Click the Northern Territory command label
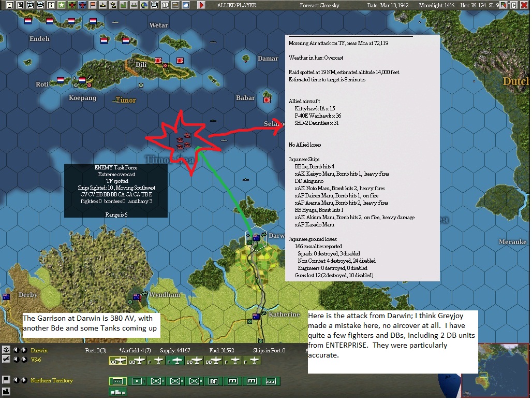Image resolution: width=532 pixels, height=400 pixels. 52,380
